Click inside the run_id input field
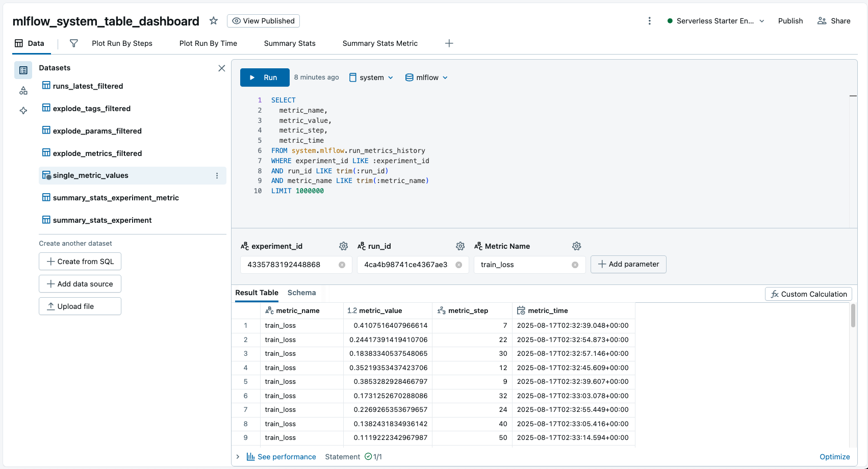This screenshot has height=469, width=868. 408,265
